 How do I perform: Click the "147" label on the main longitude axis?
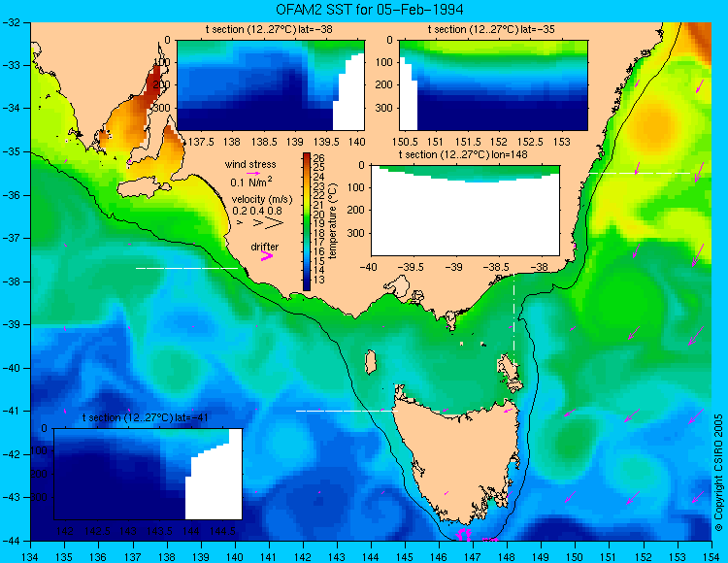[x=473, y=557]
